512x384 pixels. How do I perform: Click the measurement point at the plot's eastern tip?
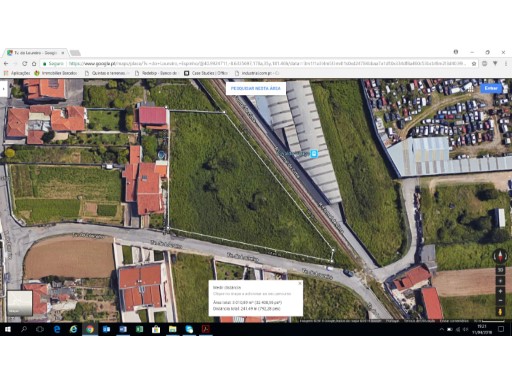(333, 250)
